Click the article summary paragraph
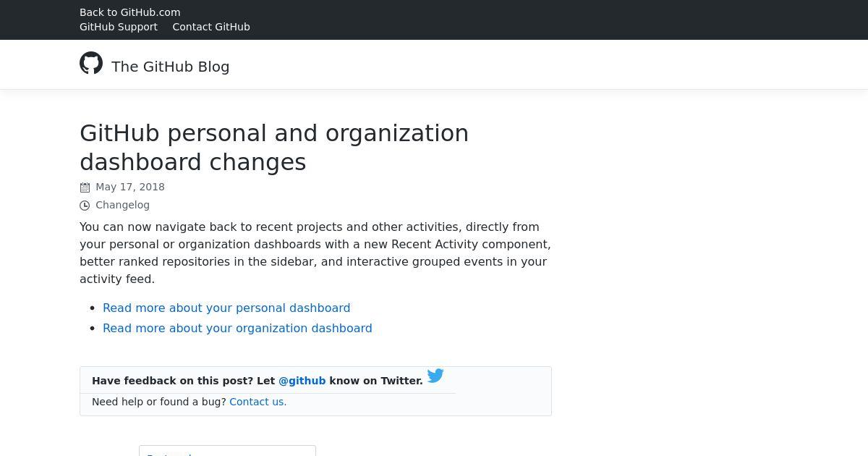 pos(315,253)
